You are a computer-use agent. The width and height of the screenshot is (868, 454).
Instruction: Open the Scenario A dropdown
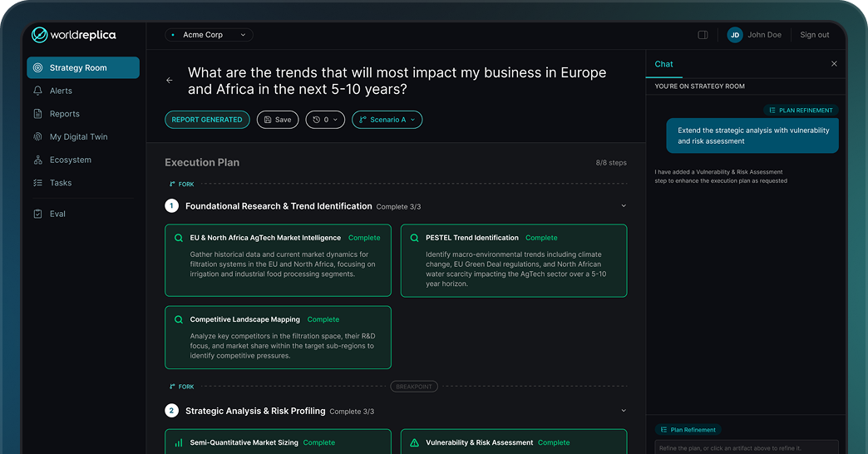coord(387,120)
